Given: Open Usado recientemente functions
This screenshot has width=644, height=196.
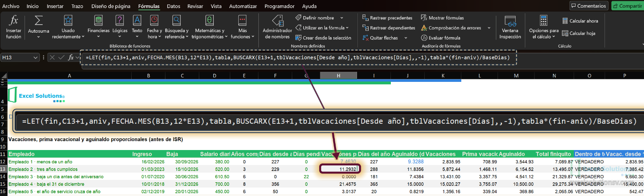Looking at the screenshot, I should pyautogui.click(x=68, y=27).
